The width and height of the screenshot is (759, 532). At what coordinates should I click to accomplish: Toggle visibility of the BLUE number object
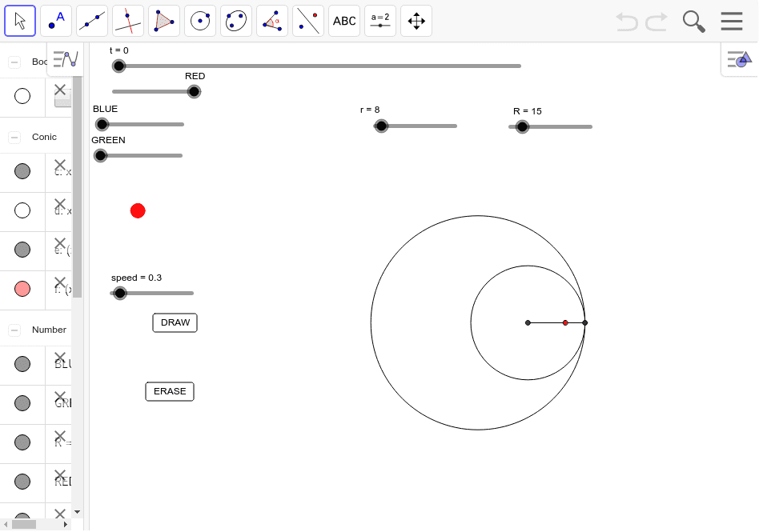pyautogui.click(x=22, y=364)
